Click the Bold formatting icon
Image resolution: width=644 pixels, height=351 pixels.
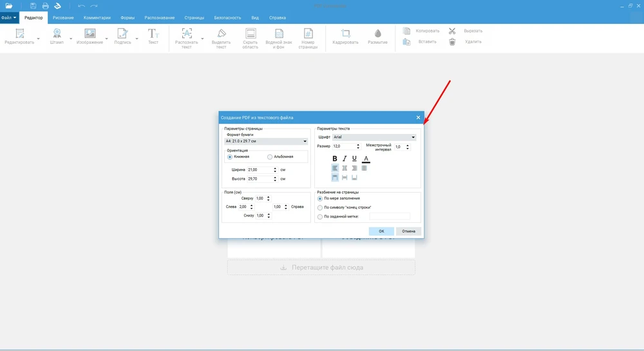pyautogui.click(x=335, y=158)
